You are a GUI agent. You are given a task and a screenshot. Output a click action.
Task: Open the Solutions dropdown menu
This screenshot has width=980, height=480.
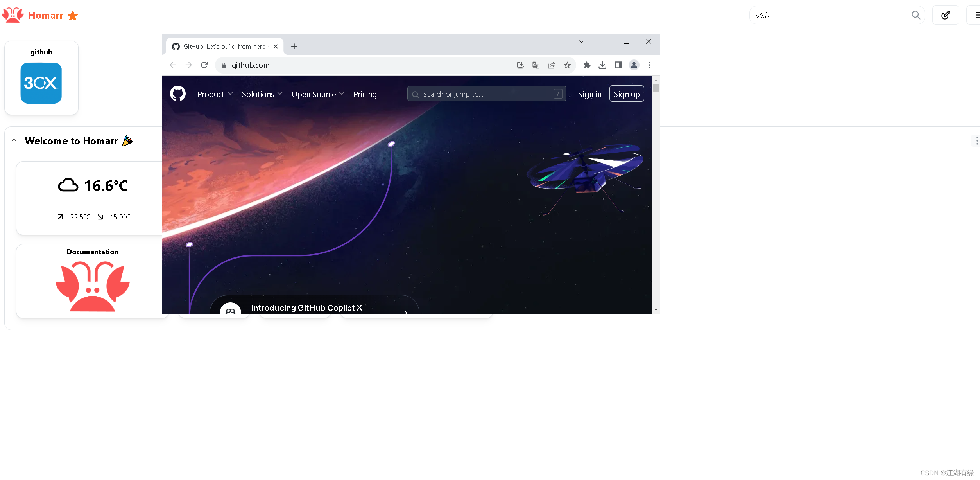click(x=262, y=94)
